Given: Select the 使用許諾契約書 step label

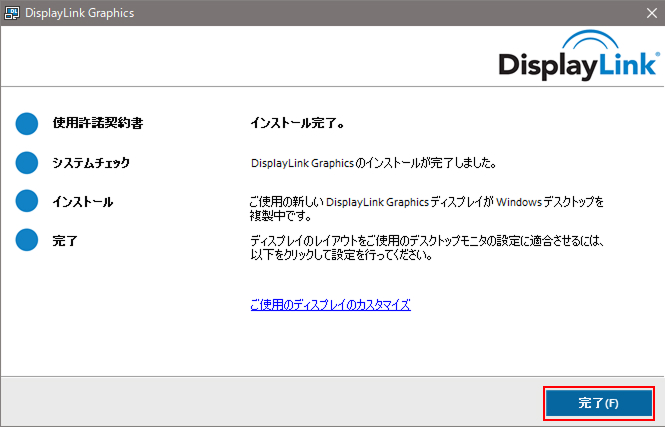Looking at the screenshot, I should tap(98, 124).
